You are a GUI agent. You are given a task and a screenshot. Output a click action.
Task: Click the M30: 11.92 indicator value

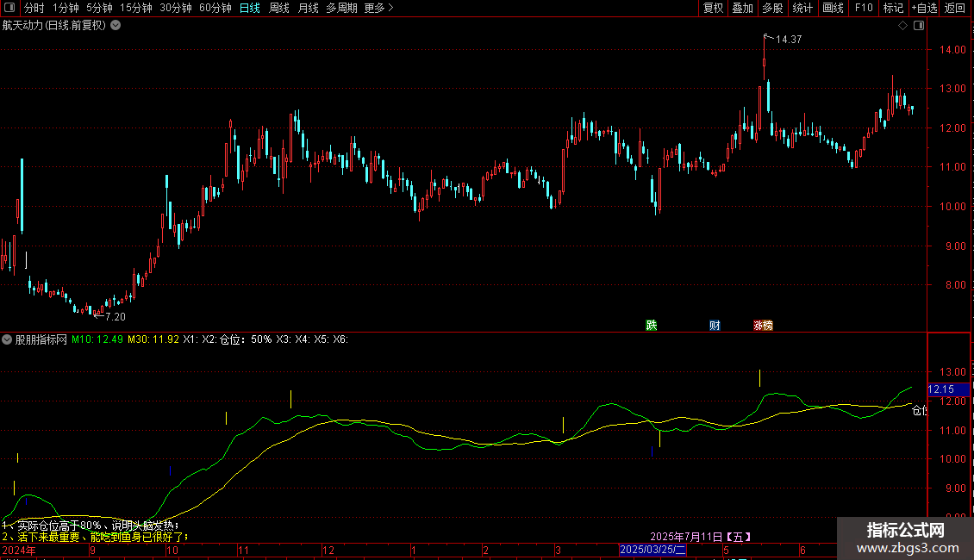(x=153, y=339)
